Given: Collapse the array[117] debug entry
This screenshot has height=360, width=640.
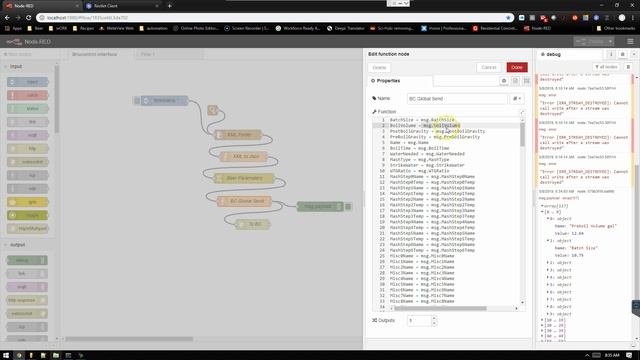Looking at the screenshot, I should (542, 206).
